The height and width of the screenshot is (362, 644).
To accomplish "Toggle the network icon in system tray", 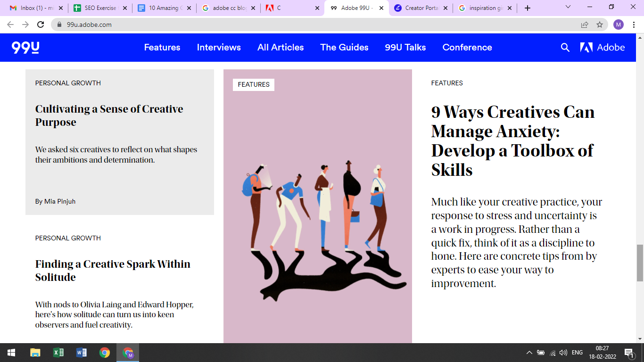I will 552,352.
